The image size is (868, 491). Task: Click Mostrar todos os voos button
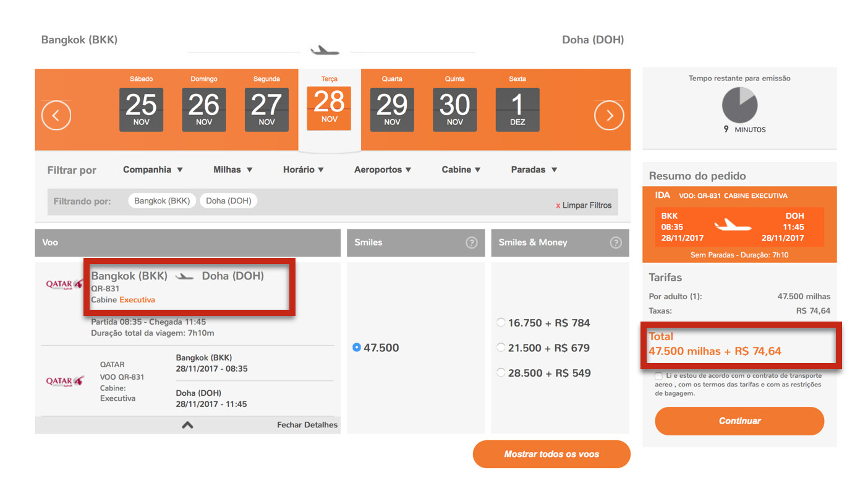coord(551,454)
